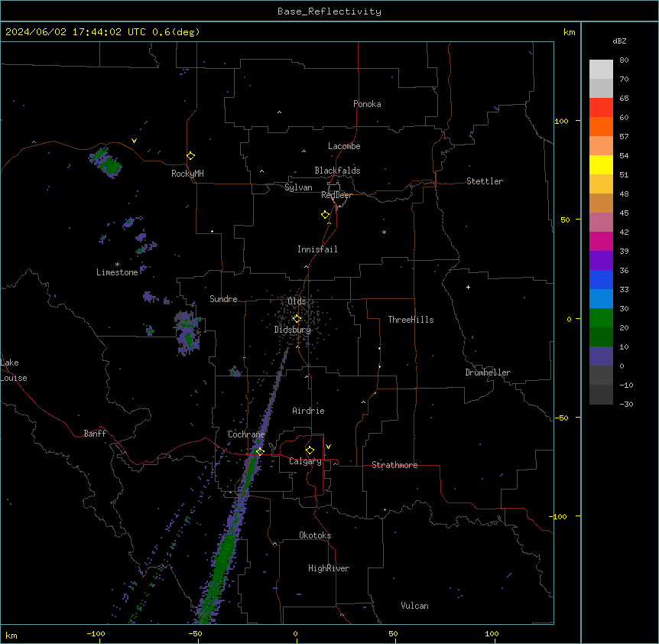This screenshot has height=644, width=659.
Task: Select the yellow diamond between Olds and Didsbury
Action: tap(297, 319)
